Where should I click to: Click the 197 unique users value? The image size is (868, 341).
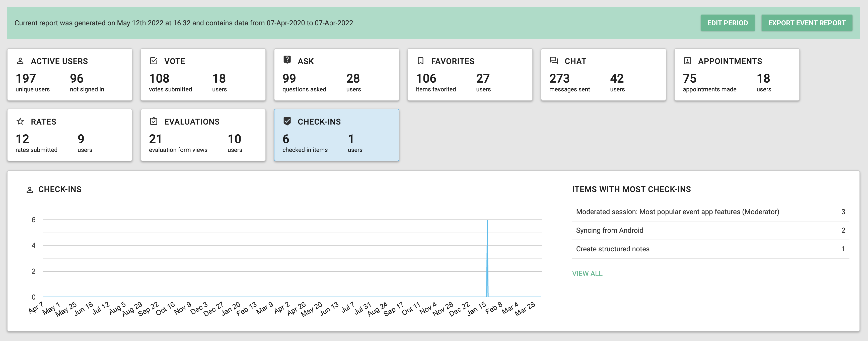point(26,79)
